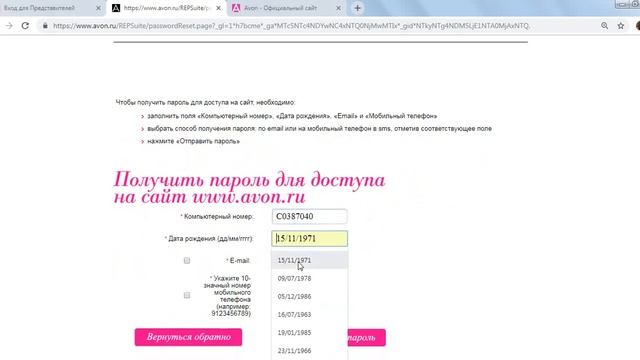Close the avon.ru REPSuite tab
Viewport: 640px width, 360px height.
point(218,8)
